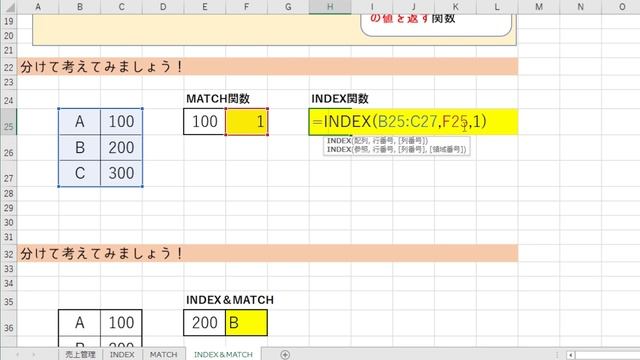Select row 22 header
Image resolution: width=640 pixels, height=360 pixels.
pos(9,67)
